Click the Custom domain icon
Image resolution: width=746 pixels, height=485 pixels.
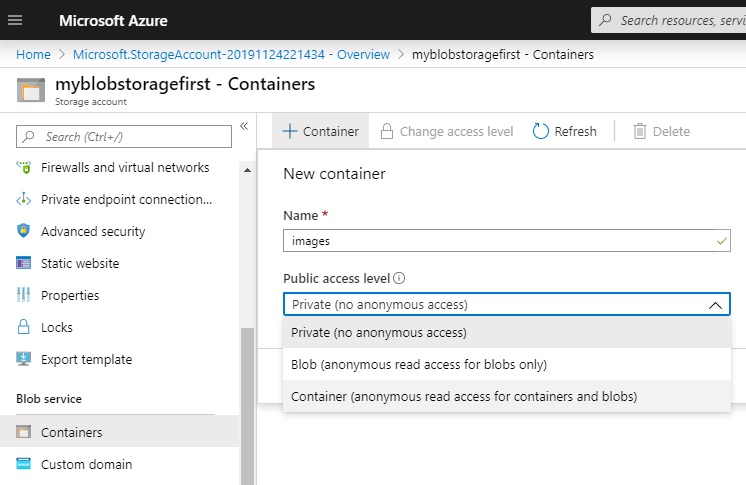coord(24,464)
